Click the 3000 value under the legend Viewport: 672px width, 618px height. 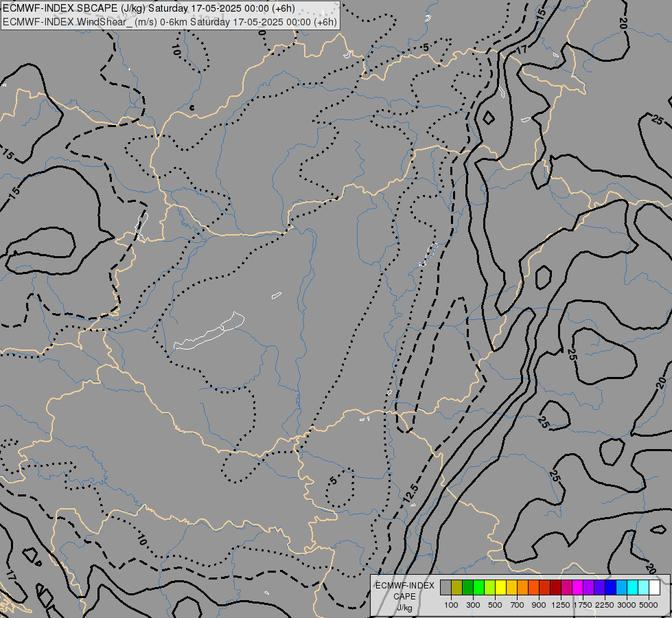pyautogui.click(x=627, y=605)
